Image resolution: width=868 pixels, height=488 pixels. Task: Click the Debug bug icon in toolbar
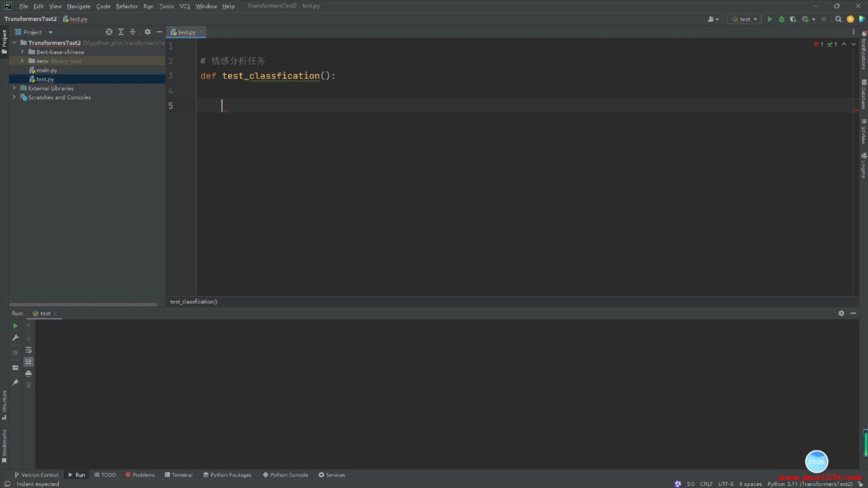point(781,19)
